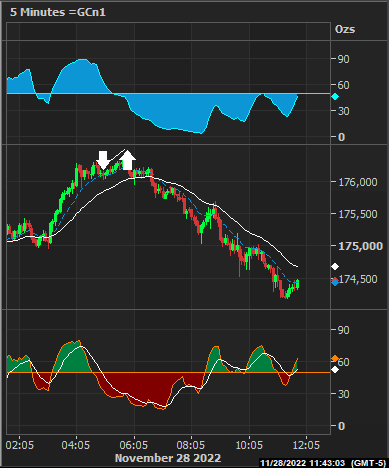389x468 pixels.
Task: Click the 174,500 price axis label
Action: click(358, 279)
